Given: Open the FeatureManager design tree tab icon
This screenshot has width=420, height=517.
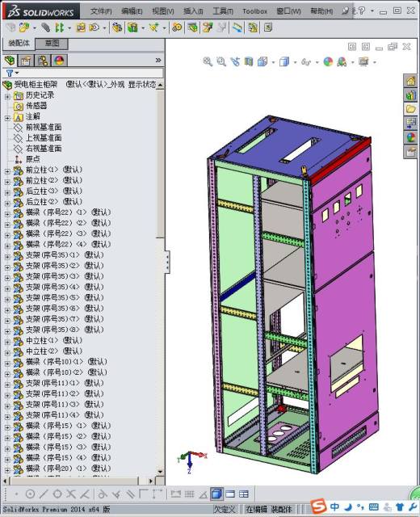Looking at the screenshot, I should point(10,61).
